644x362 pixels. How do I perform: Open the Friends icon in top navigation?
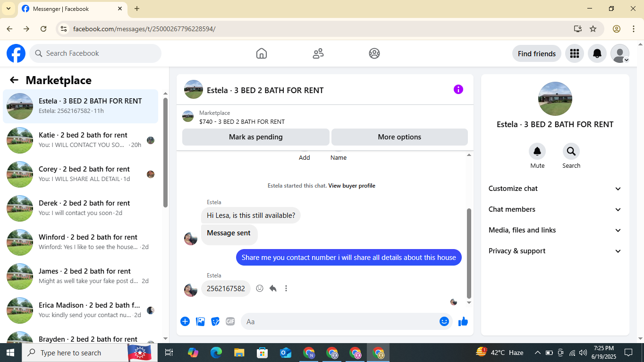(x=318, y=53)
